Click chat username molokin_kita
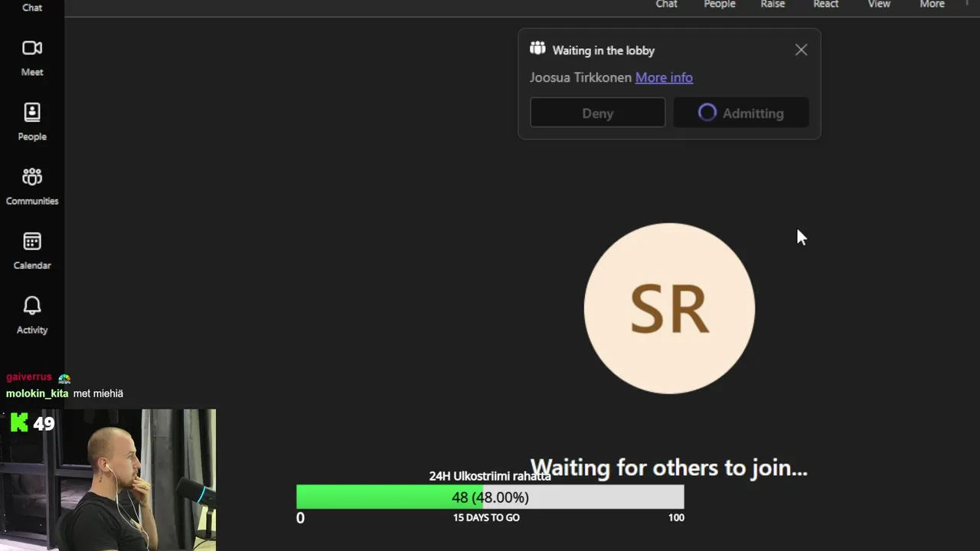The image size is (980, 551). tap(37, 393)
